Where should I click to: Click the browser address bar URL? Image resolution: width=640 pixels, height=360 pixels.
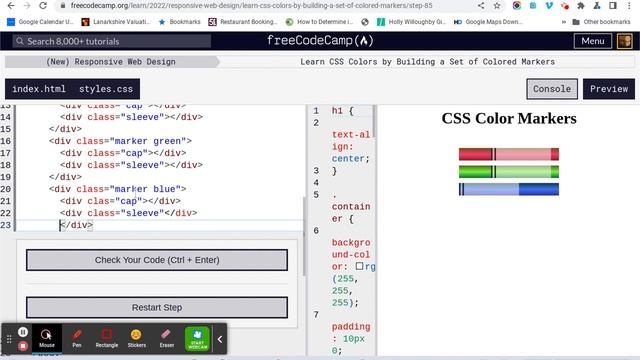(x=251, y=6)
